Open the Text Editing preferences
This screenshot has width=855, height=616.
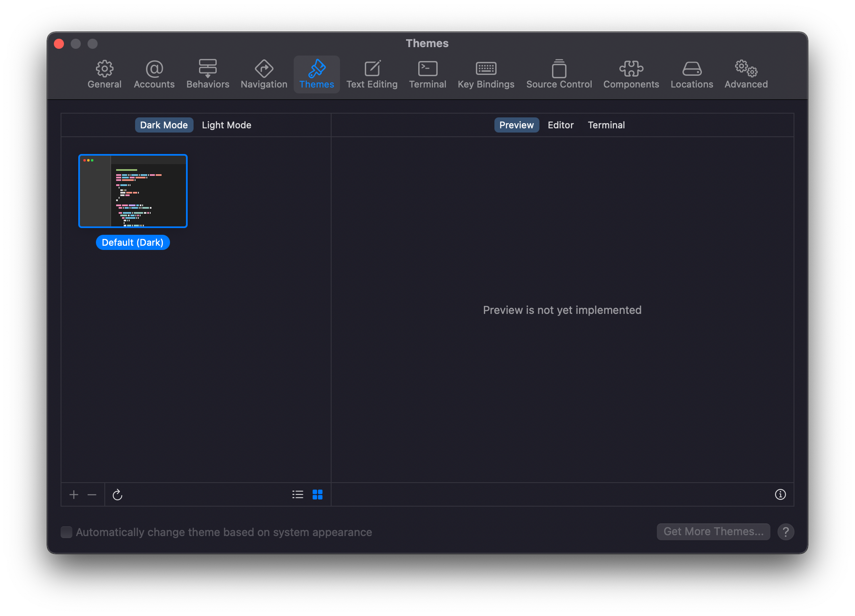372,74
